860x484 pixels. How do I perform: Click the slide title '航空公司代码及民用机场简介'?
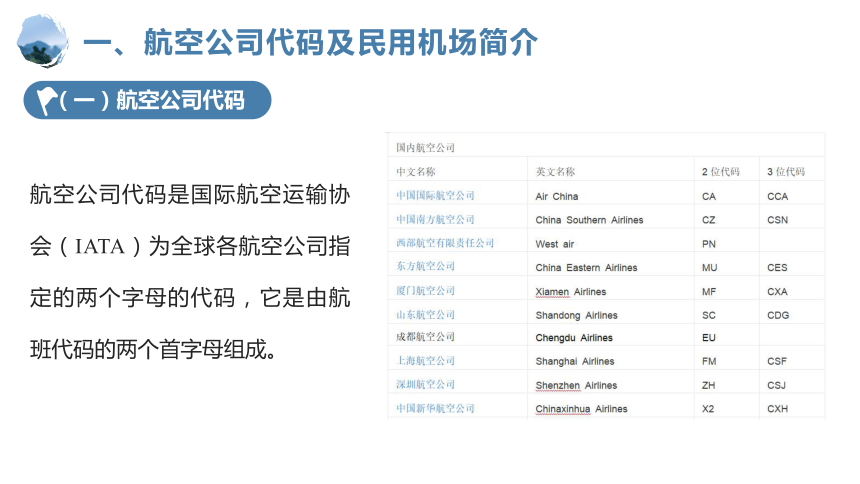coord(341,42)
